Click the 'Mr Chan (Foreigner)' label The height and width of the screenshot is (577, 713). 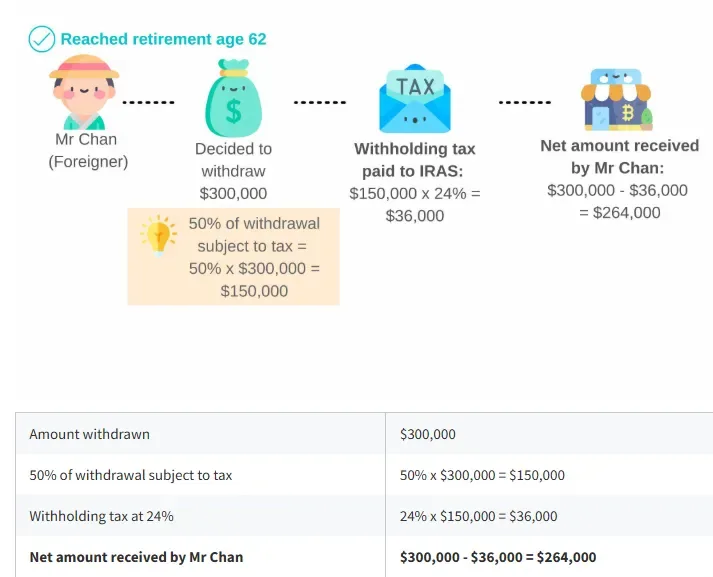tap(88, 151)
